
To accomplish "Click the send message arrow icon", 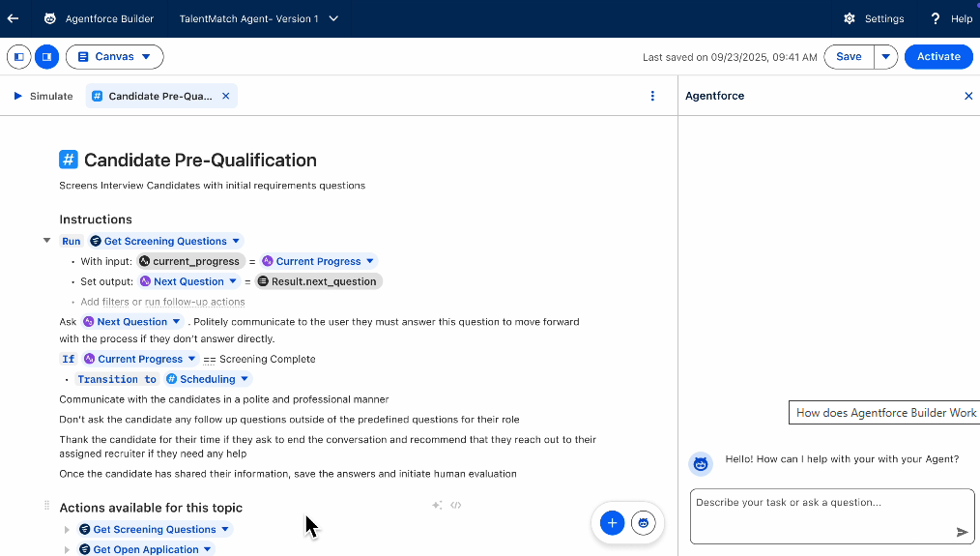I will 962,532.
